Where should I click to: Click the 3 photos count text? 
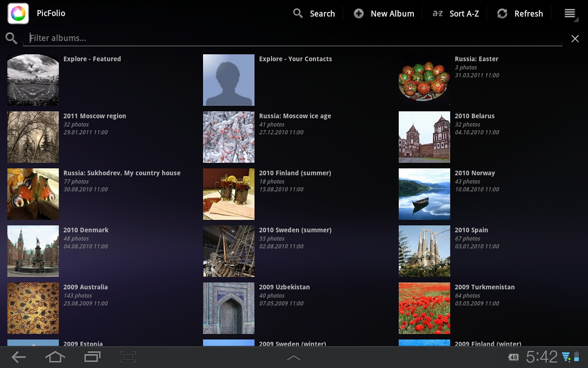coord(466,68)
